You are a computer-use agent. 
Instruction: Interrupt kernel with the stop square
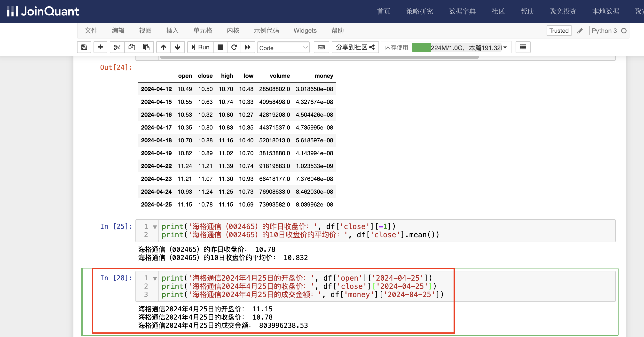pyautogui.click(x=220, y=47)
